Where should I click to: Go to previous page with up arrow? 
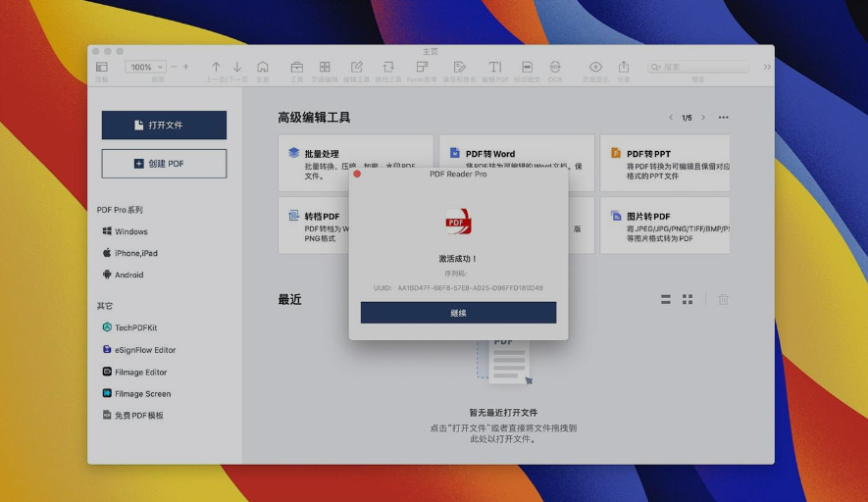pos(216,67)
